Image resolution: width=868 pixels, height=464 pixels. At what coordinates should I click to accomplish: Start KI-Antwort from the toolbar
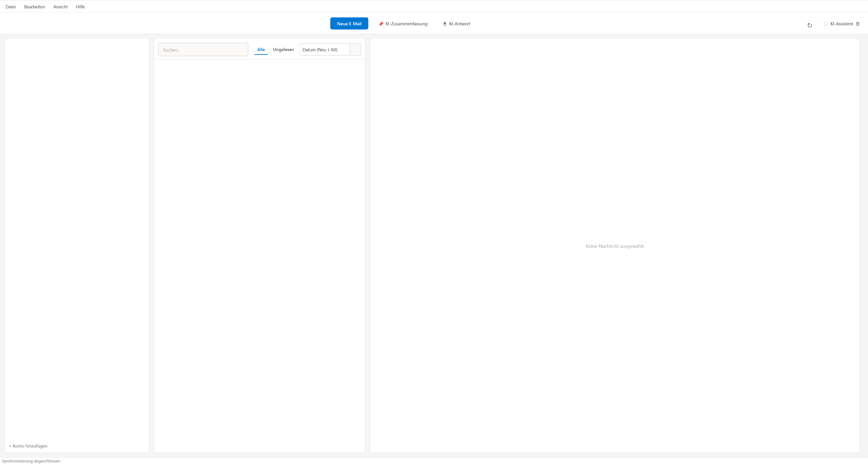click(459, 23)
